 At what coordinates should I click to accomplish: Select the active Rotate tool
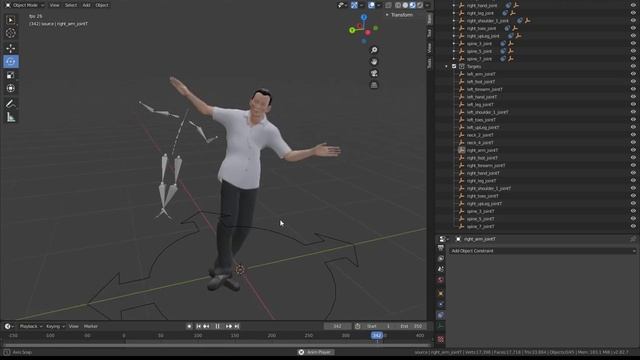(11, 62)
